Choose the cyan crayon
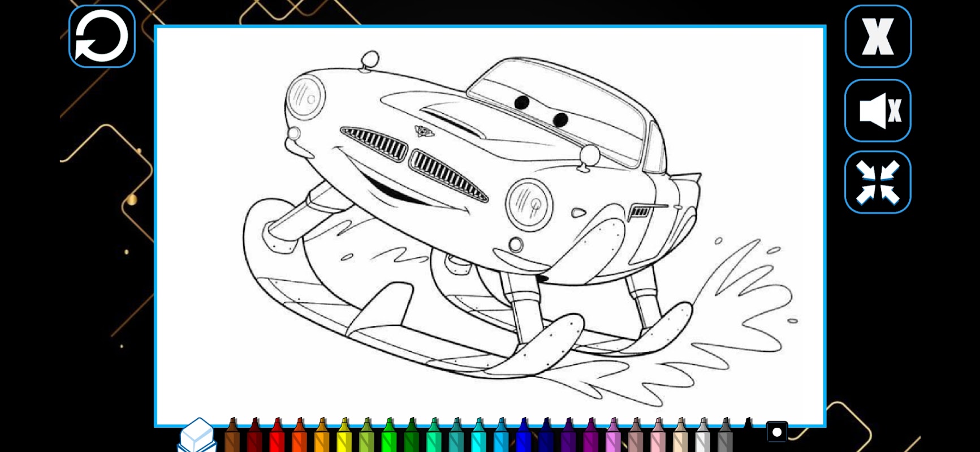 [479, 436]
